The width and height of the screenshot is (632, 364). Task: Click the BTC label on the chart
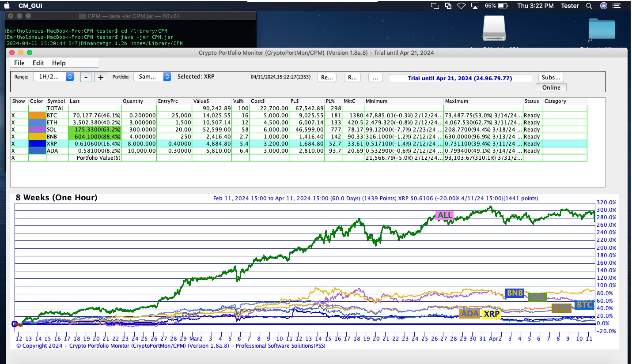584,305
